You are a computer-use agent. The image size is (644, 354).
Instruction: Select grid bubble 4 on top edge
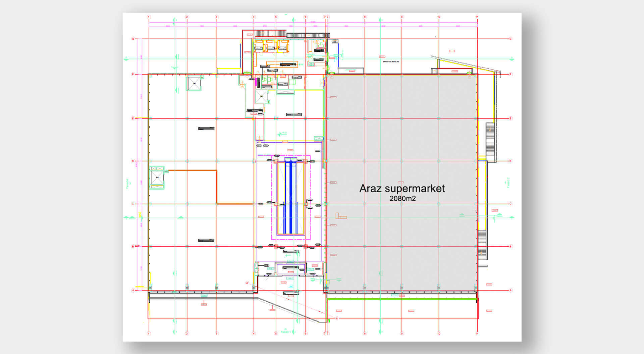pos(254,16)
